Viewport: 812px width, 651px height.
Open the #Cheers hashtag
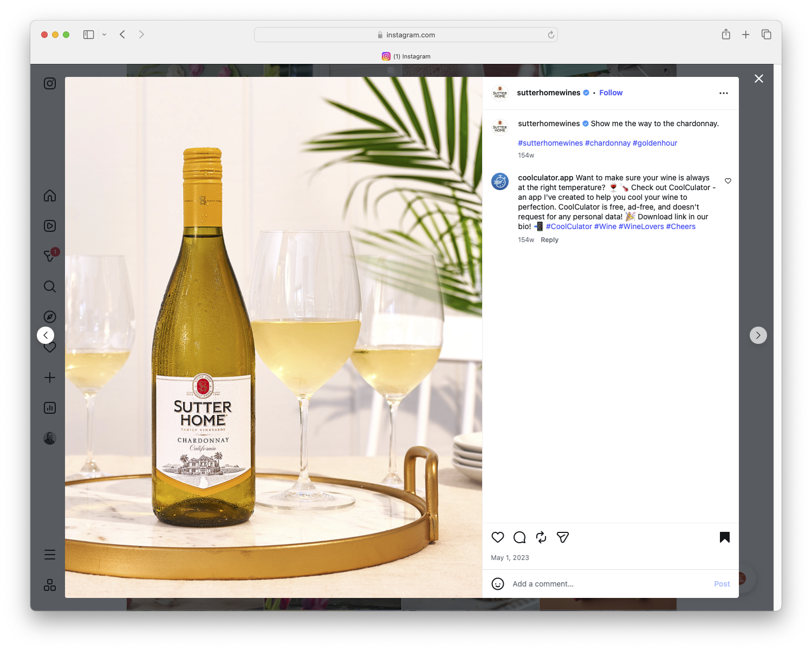680,226
